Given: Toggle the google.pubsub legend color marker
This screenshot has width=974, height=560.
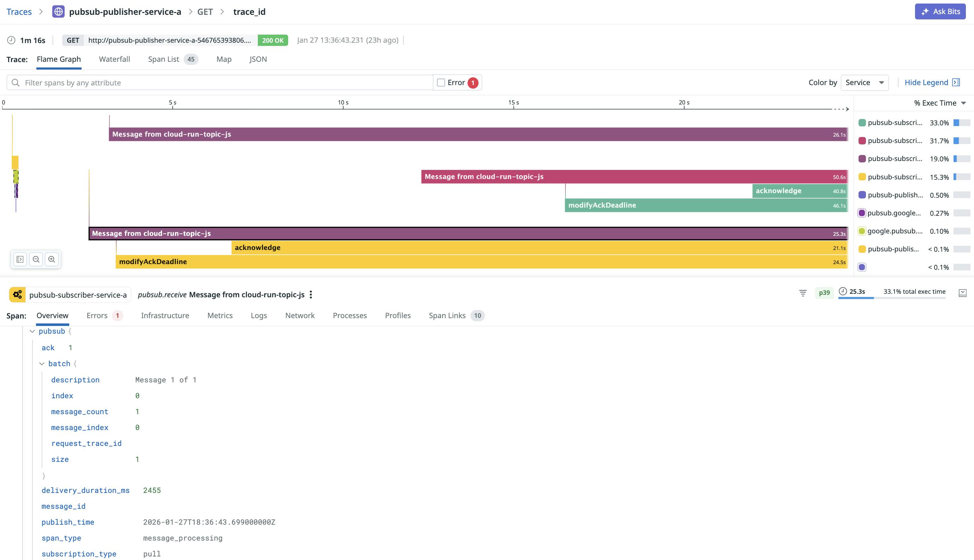Looking at the screenshot, I should [x=862, y=231].
